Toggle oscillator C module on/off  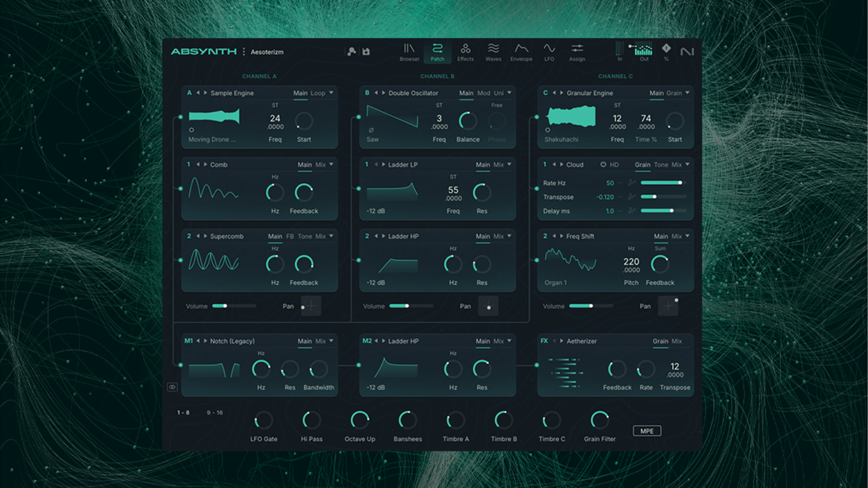pyautogui.click(x=545, y=93)
